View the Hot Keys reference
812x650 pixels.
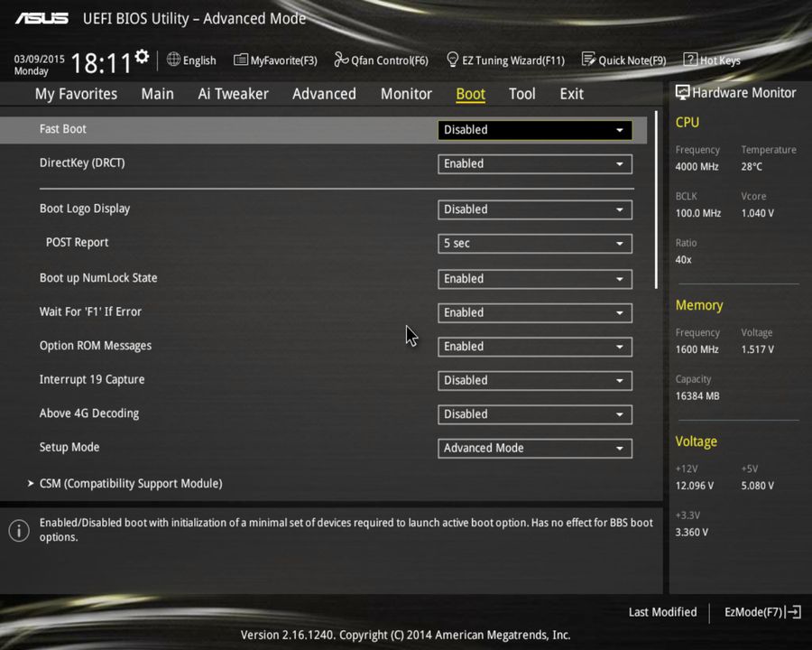pyautogui.click(x=712, y=60)
